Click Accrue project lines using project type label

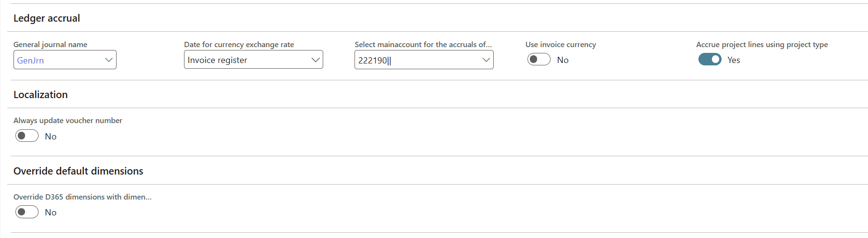762,45
